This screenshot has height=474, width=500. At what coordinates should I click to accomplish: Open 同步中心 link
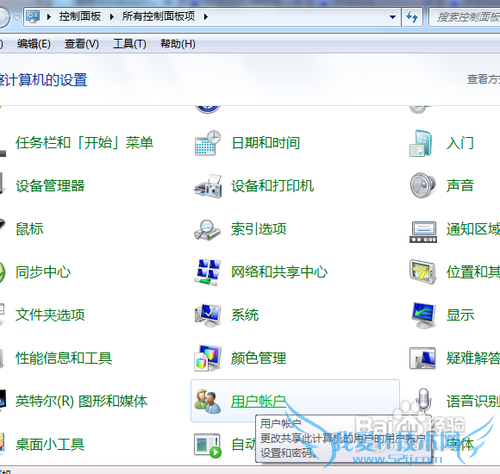tap(43, 272)
